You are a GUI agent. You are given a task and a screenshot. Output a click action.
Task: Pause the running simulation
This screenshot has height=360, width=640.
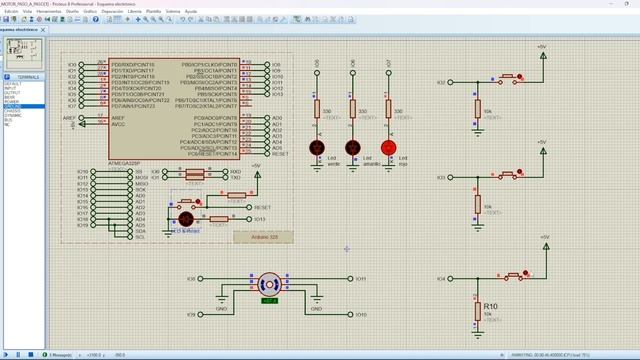(18, 355)
